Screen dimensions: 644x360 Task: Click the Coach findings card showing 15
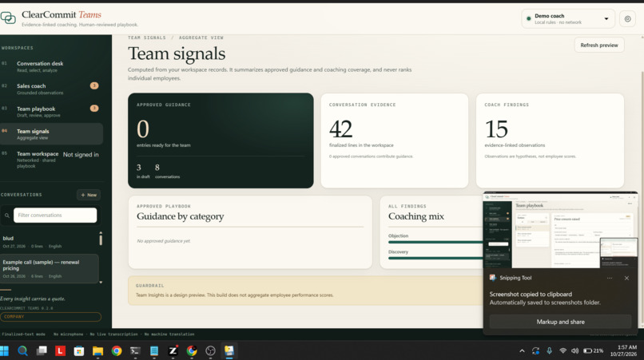click(x=550, y=140)
